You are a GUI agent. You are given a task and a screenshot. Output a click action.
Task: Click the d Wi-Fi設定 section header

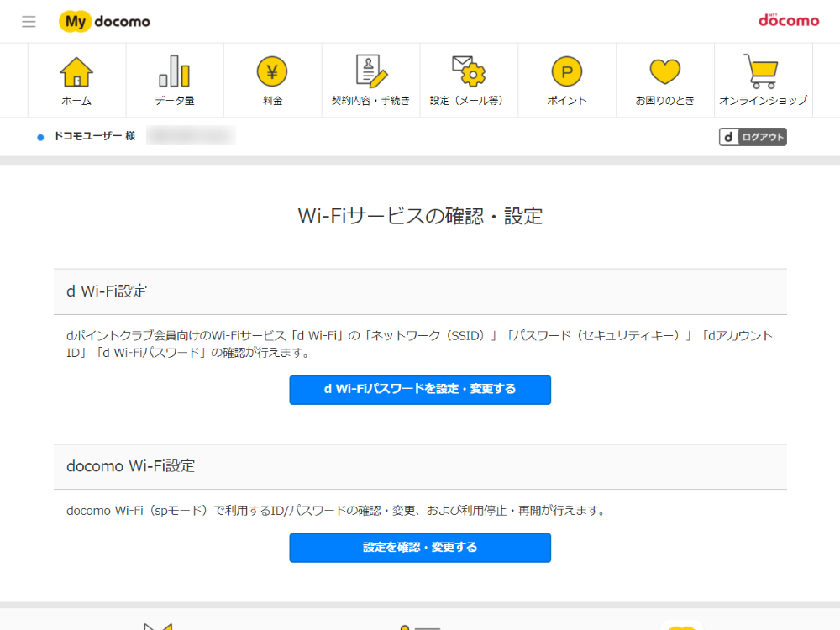click(420, 291)
